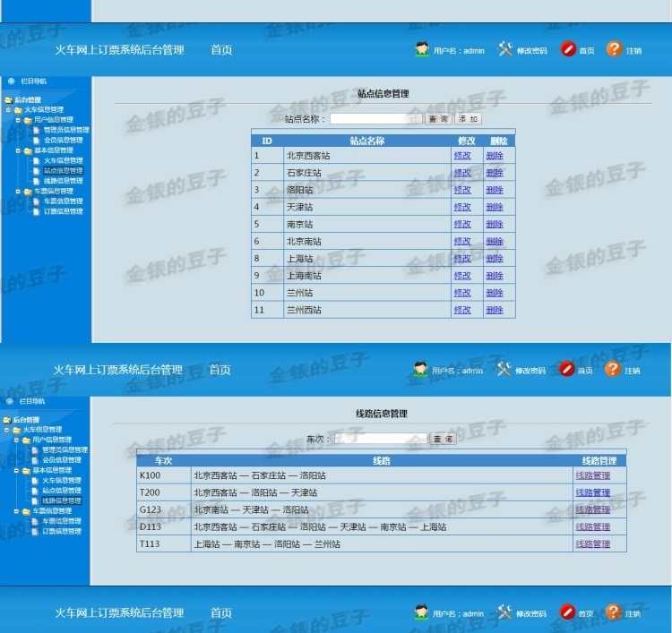Viewport: 672px width, 633px height.
Task: Click 修改 for 洛阳站
Action: point(462,190)
